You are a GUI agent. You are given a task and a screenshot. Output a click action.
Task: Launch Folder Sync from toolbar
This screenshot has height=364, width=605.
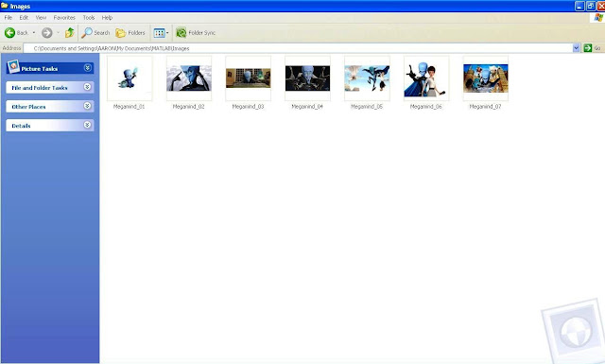click(x=196, y=33)
